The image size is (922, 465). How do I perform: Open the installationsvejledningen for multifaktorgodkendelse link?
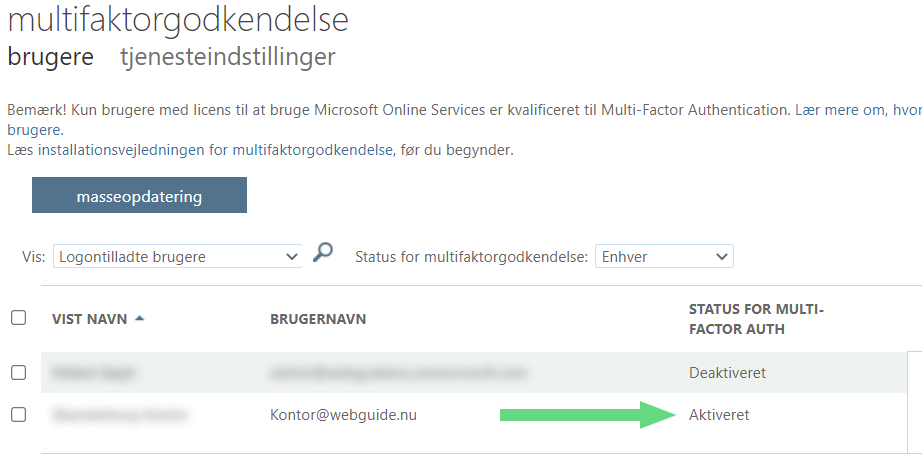[x=215, y=150]
